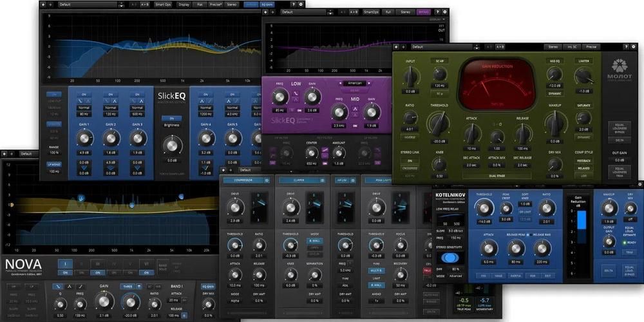Screen dimensions: 644x322
Task: Toggle Nova band VI ON button
Action: tap(146, 272)
